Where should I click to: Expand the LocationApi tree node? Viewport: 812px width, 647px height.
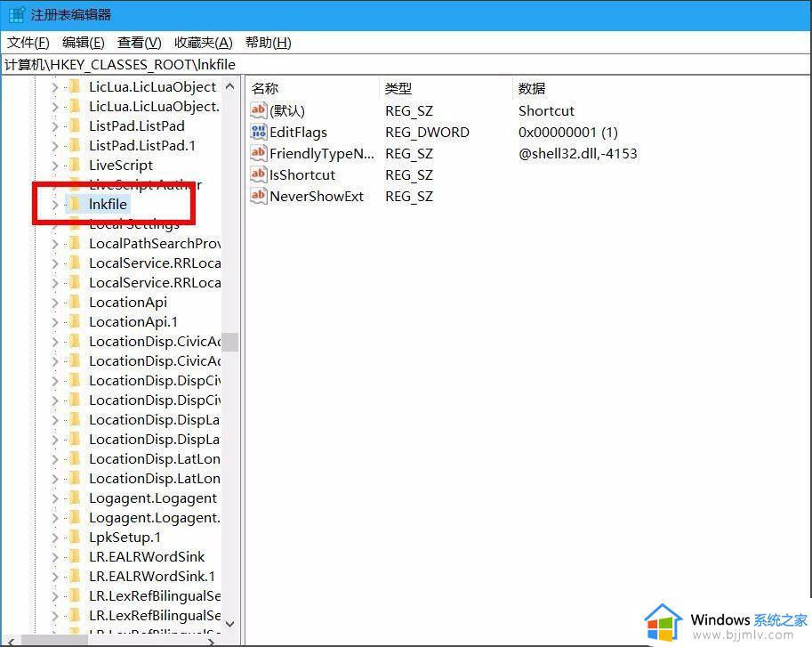click(55, 303)
